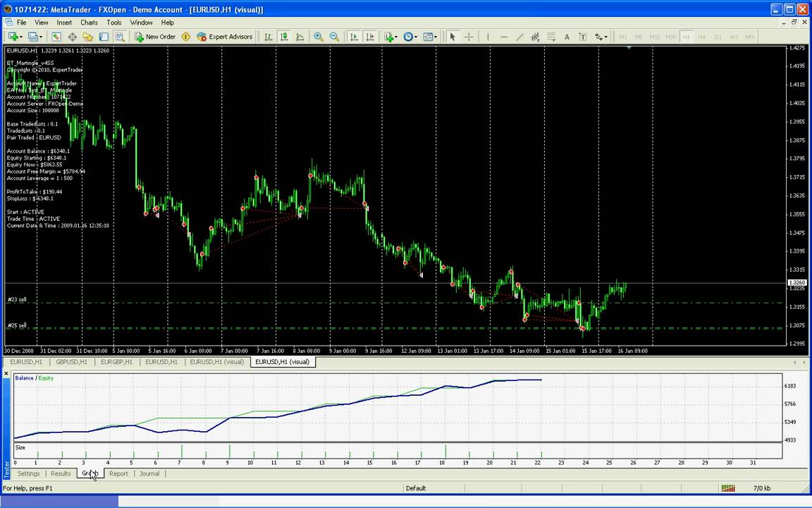Switch chart to candlesticks
Screen dimensions: 812x508
click(x=284, y=37)
